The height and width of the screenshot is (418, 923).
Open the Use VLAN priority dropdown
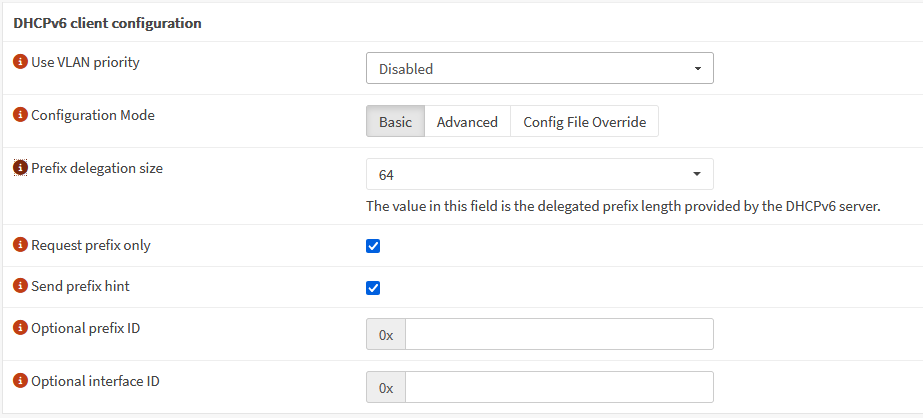coord(539,69)
